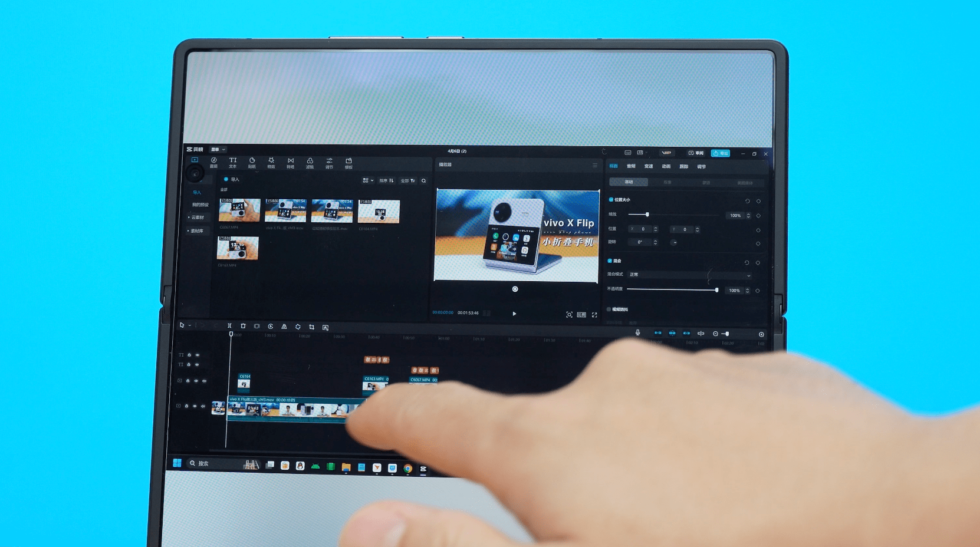980x547 pixels.
Task: Click the 不透明度 opacity slider handle
Action: tap(716, 290)
